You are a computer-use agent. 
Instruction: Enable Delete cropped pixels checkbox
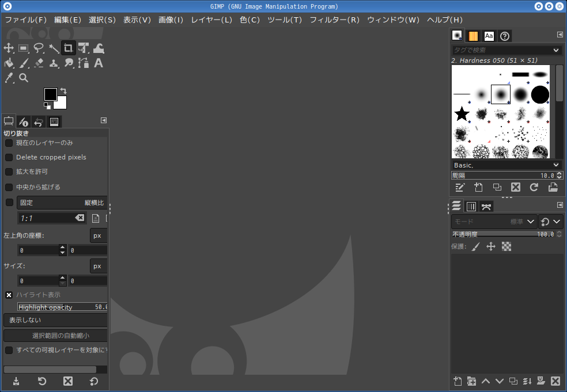(9, 158)
